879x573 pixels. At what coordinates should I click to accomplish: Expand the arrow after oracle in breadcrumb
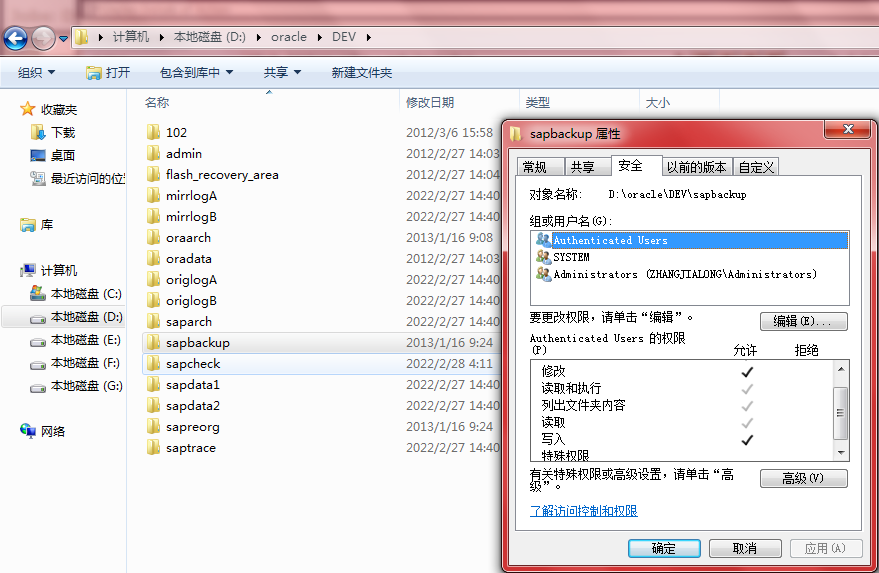[x=320, y=38]
